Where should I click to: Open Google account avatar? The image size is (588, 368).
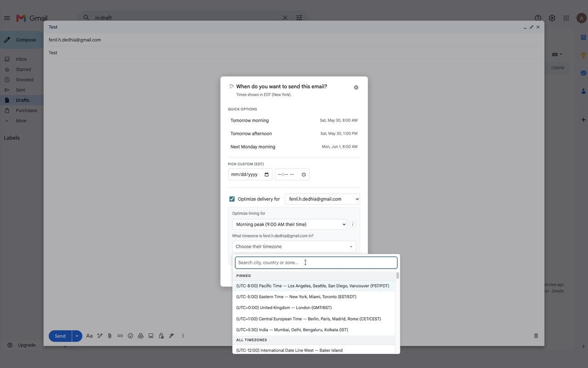point(581,18)
